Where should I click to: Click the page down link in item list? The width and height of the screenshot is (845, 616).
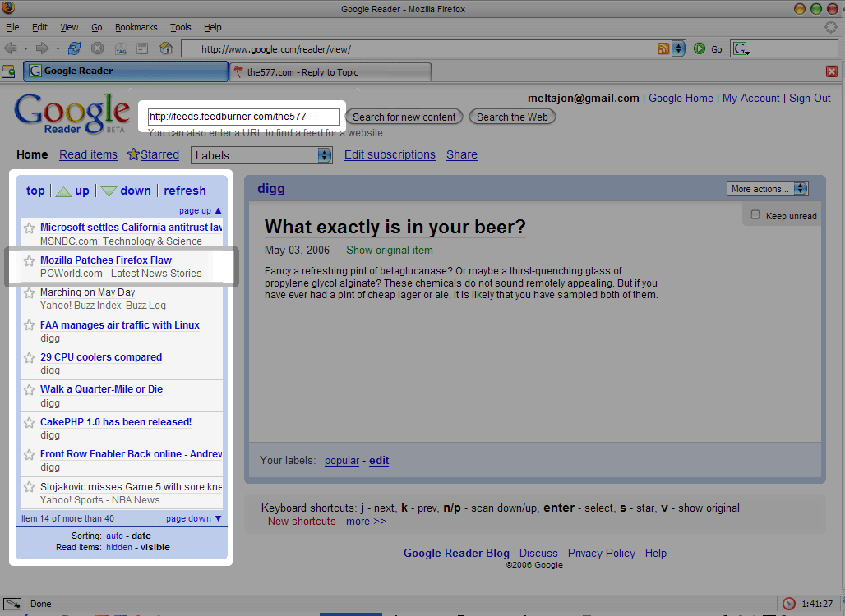[193, 518]
